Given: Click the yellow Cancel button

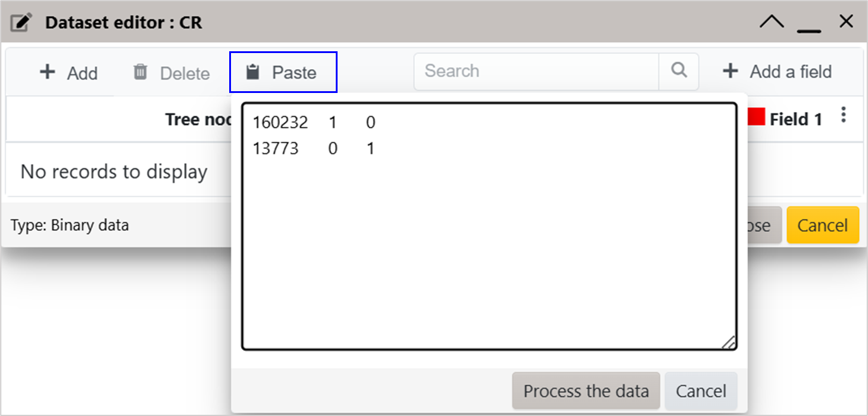Looking at the screenshot, I should click(x=823, y=225).
